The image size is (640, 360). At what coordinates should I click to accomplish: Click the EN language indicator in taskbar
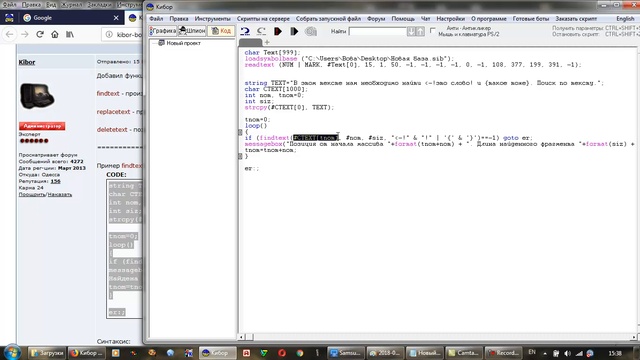[532, 352]
